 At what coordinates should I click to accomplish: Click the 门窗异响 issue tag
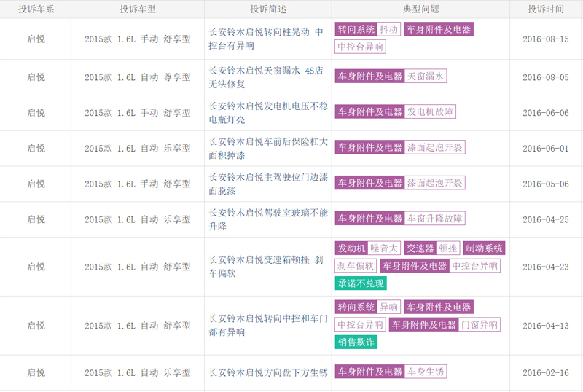coord(480,324)
